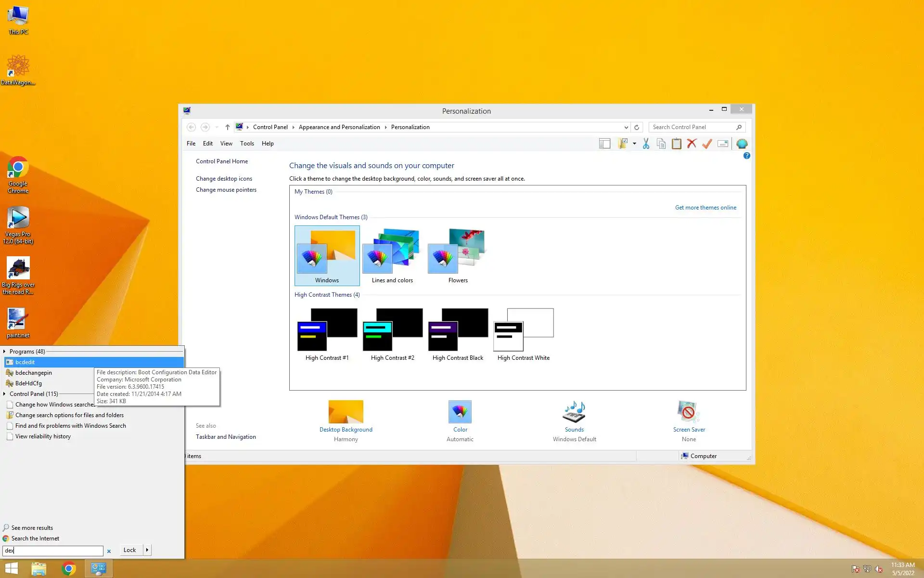
Task: Click the Copy toolbar icon
Action: 661,144
